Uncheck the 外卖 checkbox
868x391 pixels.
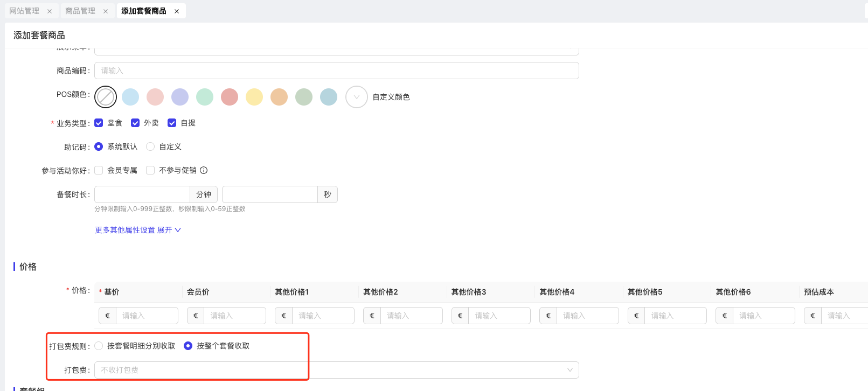(135, 123)
